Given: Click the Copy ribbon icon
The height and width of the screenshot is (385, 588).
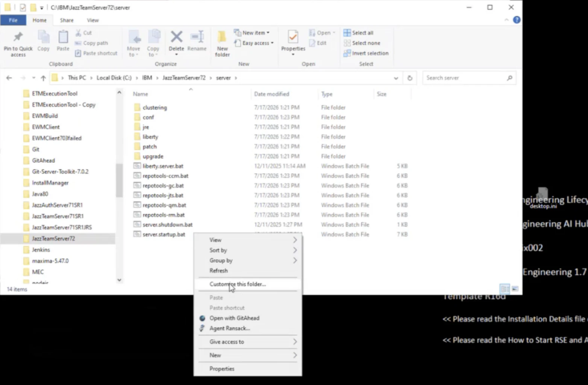Looking at the screenshot, I should (x=43, y=37).
